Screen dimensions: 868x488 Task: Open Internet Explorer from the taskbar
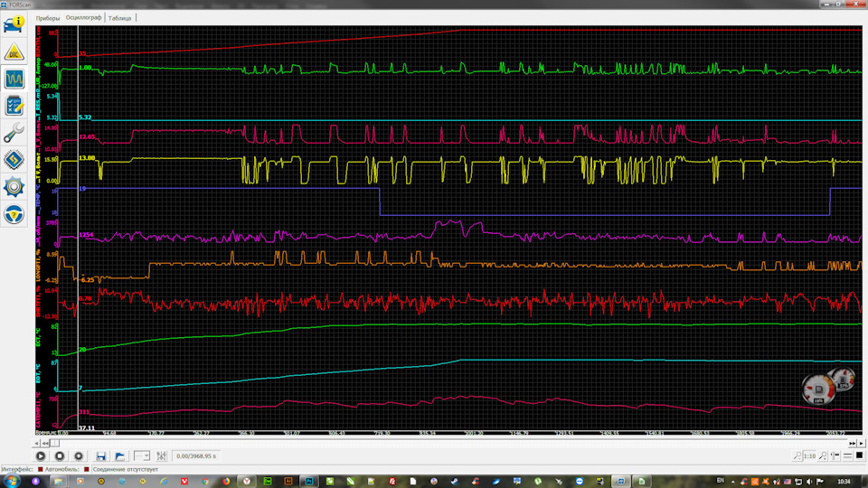(x=164, y=482)
